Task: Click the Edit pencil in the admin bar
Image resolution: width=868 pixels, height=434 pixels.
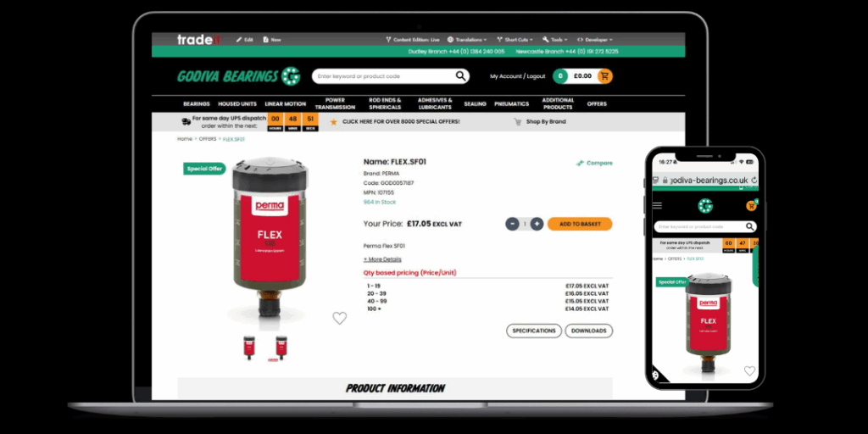Action: (245, 40)
